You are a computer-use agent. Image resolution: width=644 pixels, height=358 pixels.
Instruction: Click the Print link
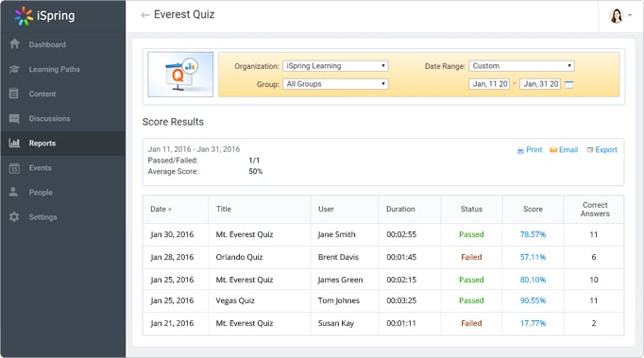tap(530, 150)
